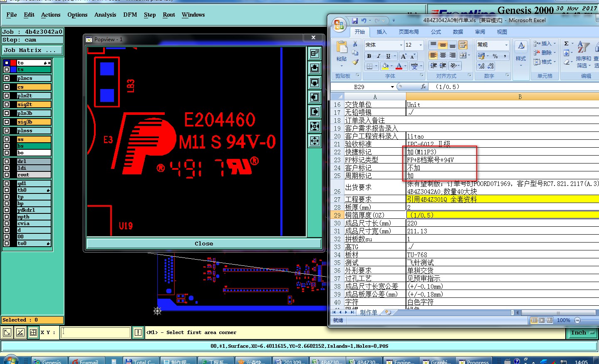Viewport: 599px width, 364px height.
Task: Click the Center alignment icon
Action: [443, 55]
